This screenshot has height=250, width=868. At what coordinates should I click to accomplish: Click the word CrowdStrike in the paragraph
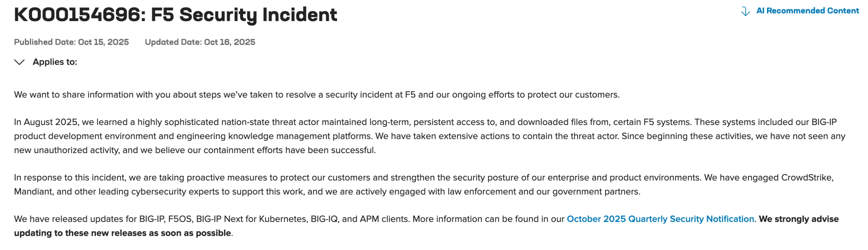click(807, 178)
